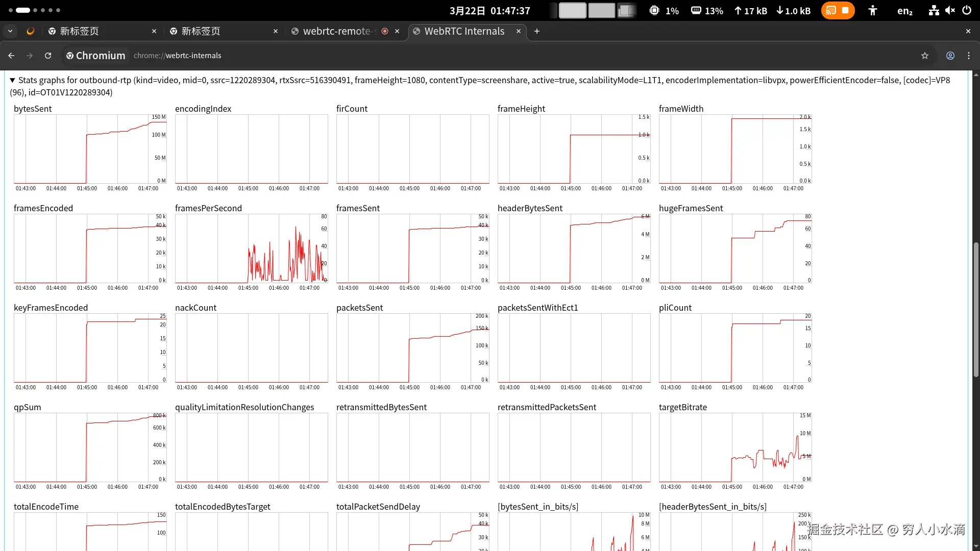Click the targetBitrate graph
The width and height of the screenshot is (980, 551).
(735, 447)
